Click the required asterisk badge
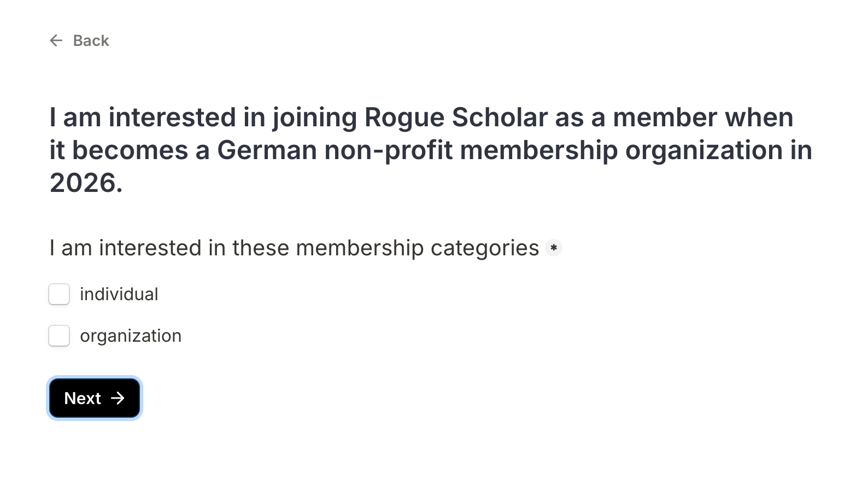 (x=554, y=248)
